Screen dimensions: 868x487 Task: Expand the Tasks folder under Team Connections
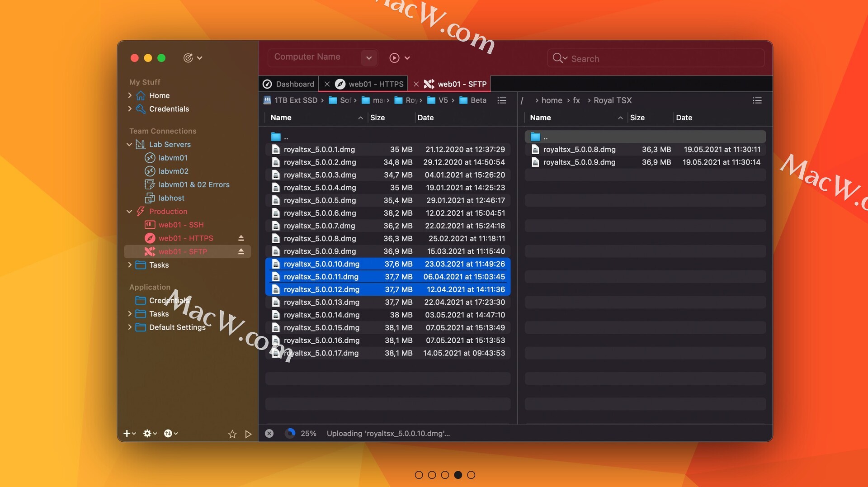coord(130,265)
